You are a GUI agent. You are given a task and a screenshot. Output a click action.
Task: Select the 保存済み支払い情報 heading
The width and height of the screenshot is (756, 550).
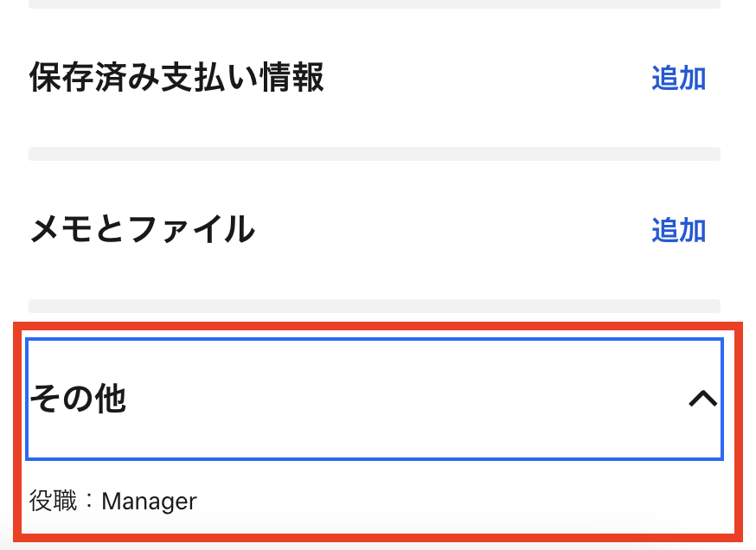pos(176,78)
